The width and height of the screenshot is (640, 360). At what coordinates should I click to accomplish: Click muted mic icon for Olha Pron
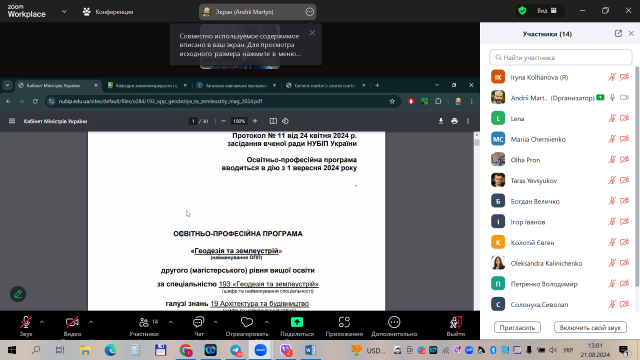pos(612,160)
